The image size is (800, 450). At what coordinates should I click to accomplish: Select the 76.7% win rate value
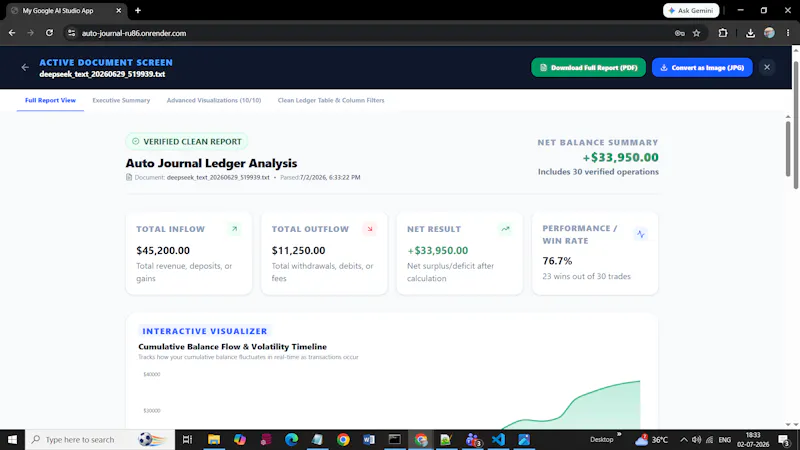click(557, 261)
